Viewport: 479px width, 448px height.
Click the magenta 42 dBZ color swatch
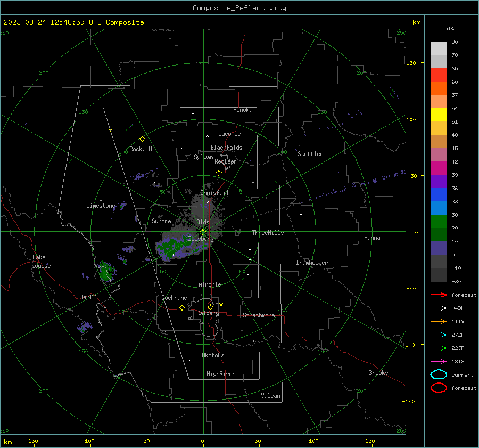pyautogui.click(x=439, y=168)
